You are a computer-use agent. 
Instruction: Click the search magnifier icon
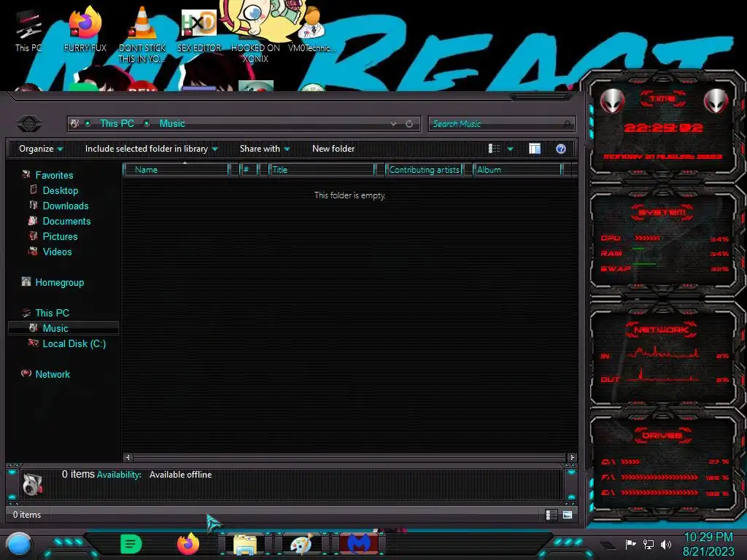point(567,124)
